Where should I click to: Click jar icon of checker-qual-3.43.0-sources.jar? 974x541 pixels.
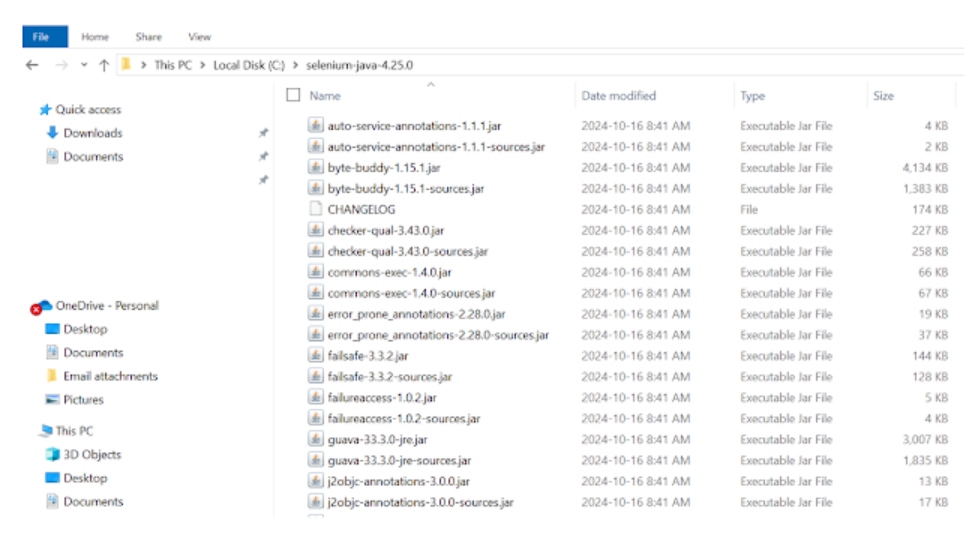316,251
